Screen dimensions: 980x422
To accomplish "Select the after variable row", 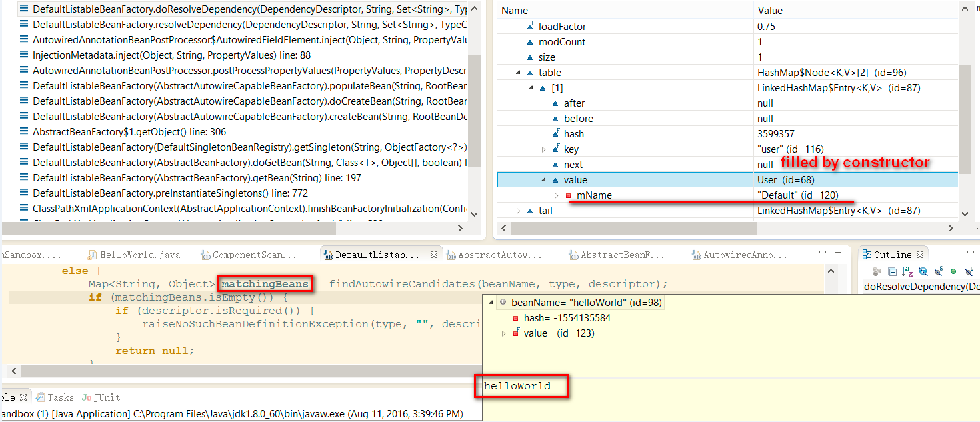I will click(x=727, y=103).
